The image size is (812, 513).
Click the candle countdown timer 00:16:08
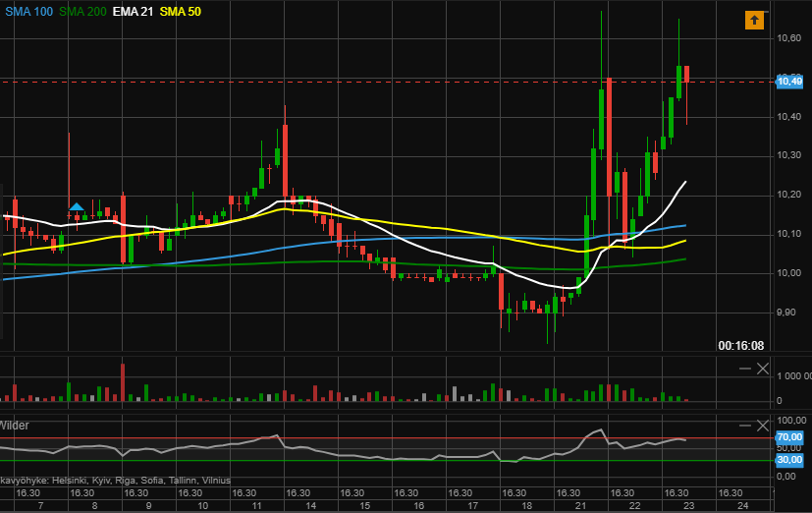coord(740,345)
